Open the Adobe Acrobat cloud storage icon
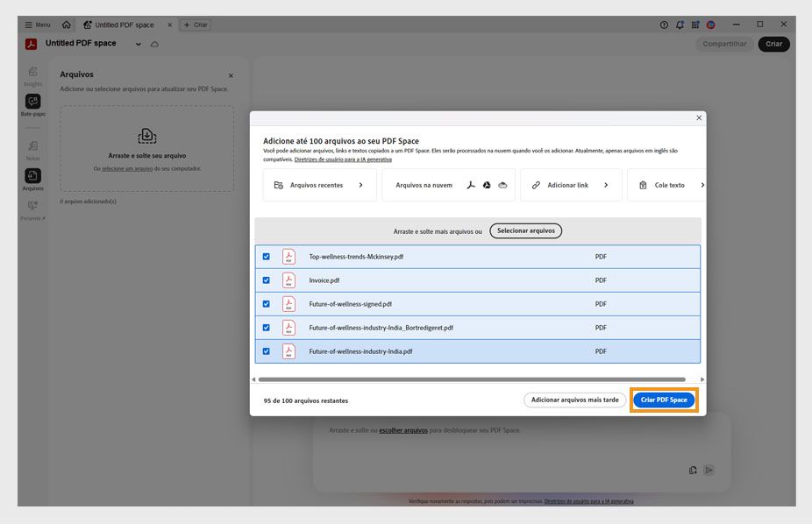Image resolution: width=812 pixels, height=524 pixels. [471, 184]
